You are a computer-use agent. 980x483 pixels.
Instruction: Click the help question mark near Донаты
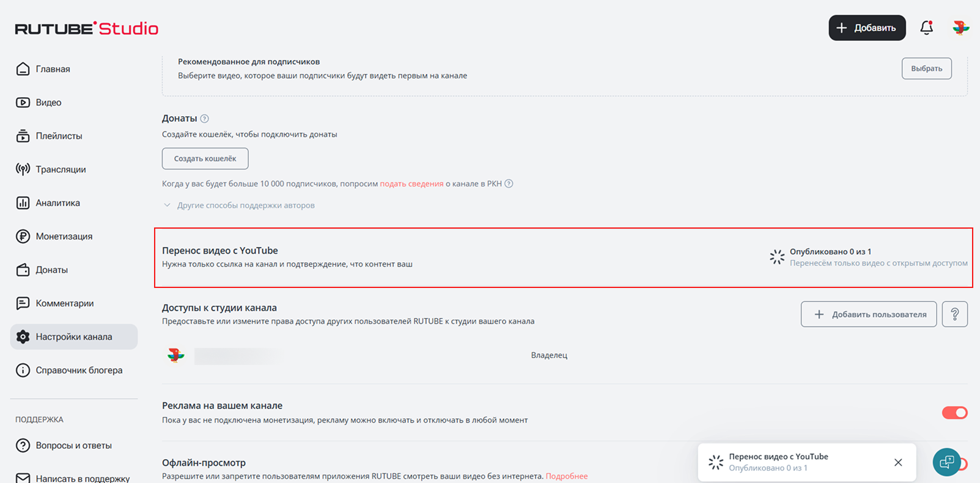(x=205, y=119)
